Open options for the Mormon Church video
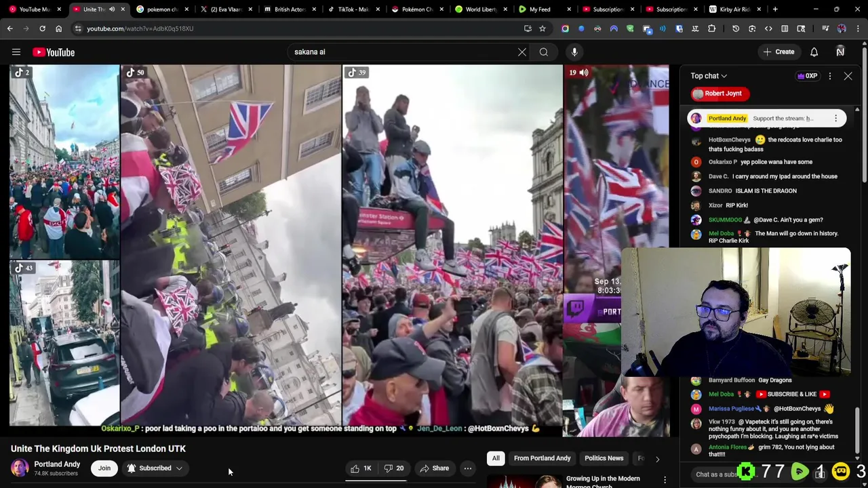Image resolution: width=868 pixels, height=488 pixels. pyautogui.click(x=665, y=480)
